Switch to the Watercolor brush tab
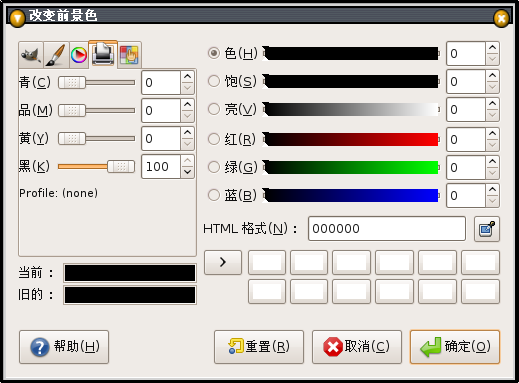This screenshot has width=519, height=383. click(x=56, y=55)
